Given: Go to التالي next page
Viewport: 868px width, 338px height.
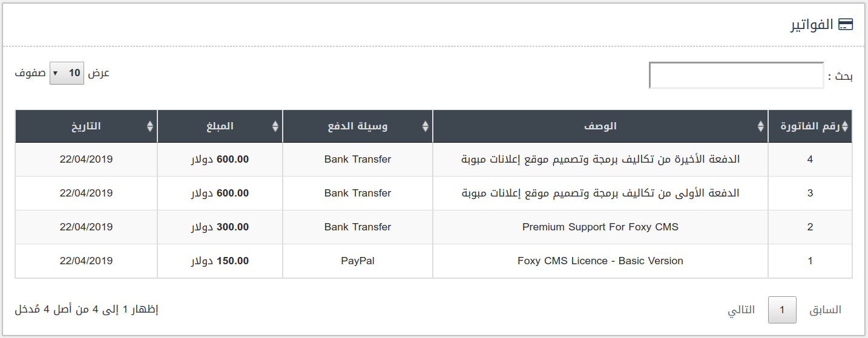Looking at the screenshot, I should tap(741, 310).
